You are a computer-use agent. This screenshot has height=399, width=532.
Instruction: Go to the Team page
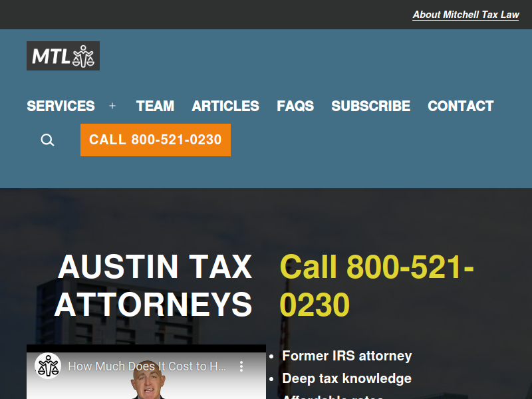point(155,106)
